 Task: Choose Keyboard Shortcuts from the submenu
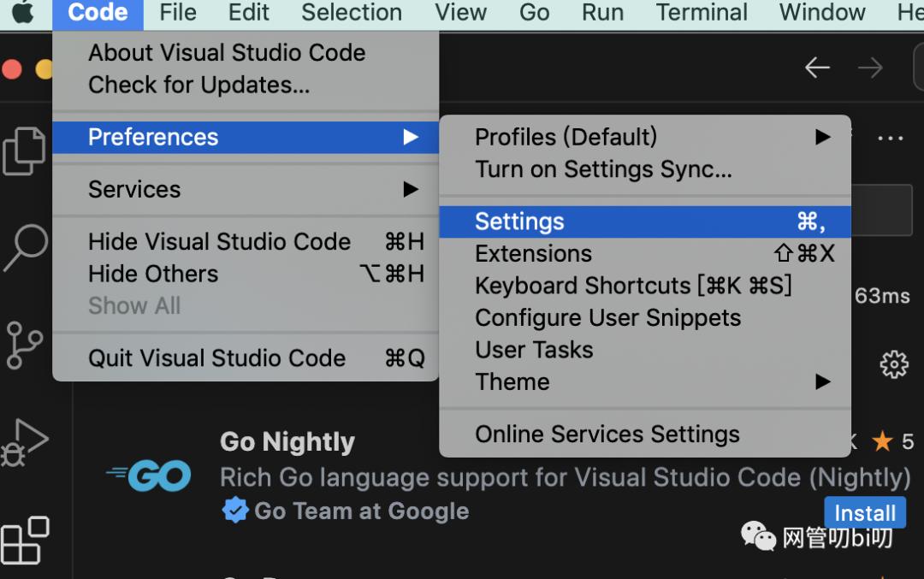633,286
